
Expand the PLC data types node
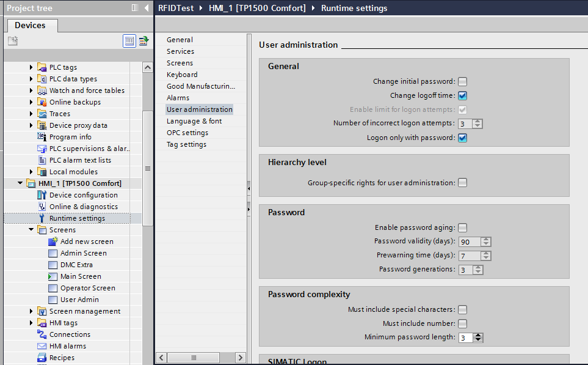pyautogui.click(x=31, y=79)
